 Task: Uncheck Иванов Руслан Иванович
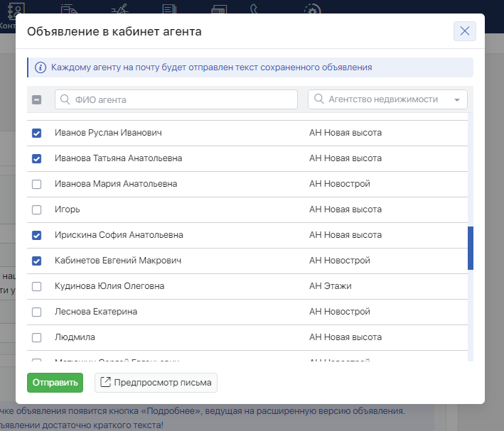click(x=37, y=133)
